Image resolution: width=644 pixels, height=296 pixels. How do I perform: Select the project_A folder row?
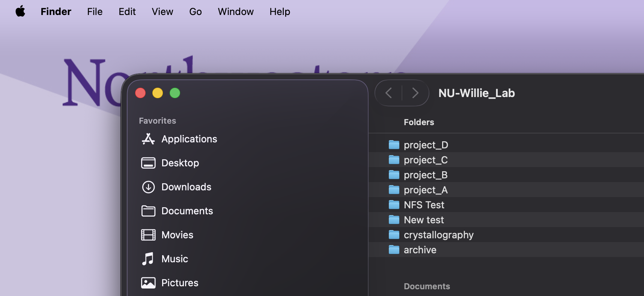tap(426, 190)
